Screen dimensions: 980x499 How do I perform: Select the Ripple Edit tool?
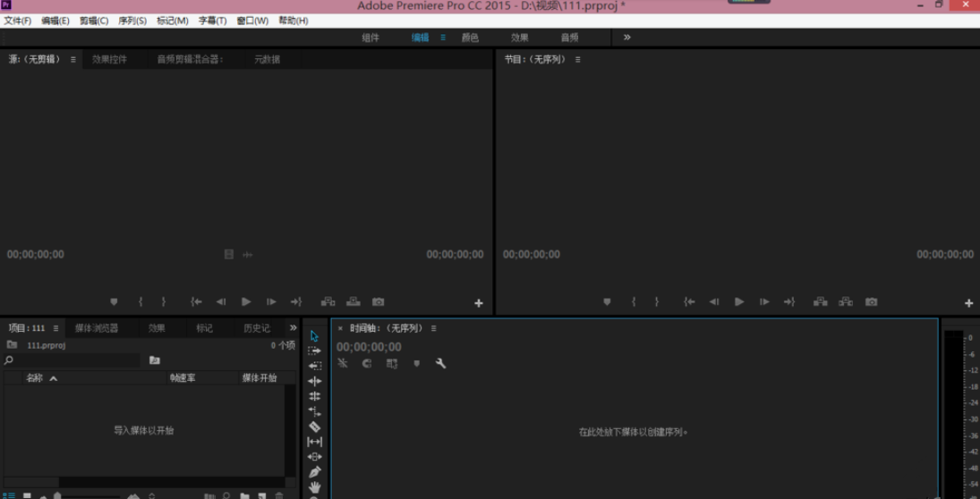click(314, 381)
